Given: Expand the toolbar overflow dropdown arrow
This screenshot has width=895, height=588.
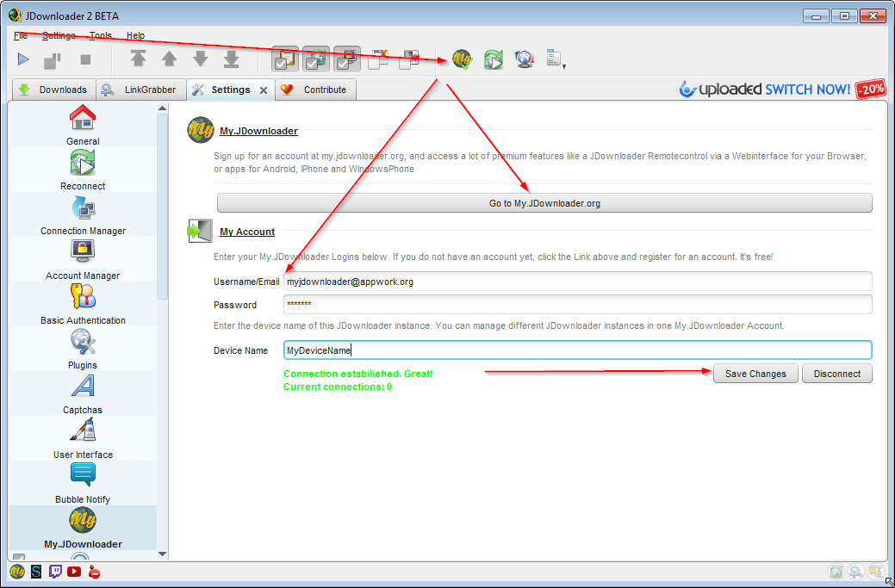Looking at the screenshot, I should coord(564,65).
